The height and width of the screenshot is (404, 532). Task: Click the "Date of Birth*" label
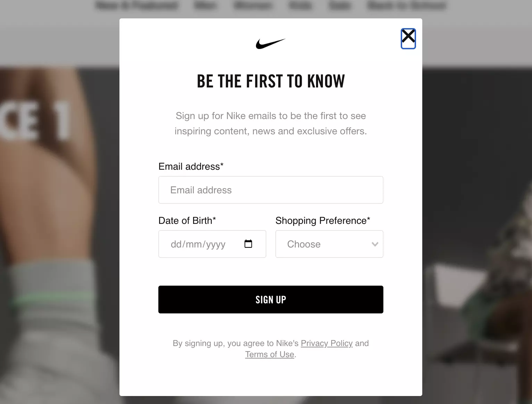(187, 221)
